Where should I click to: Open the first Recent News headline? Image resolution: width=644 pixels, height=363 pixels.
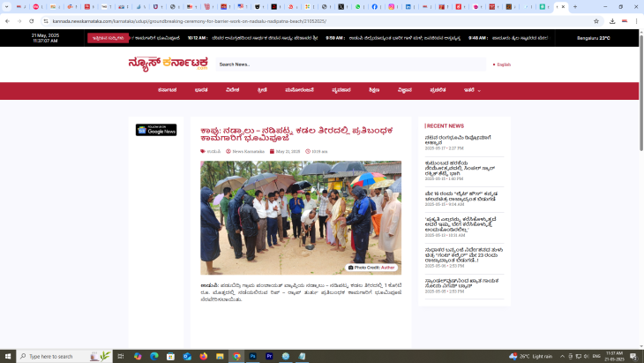tap(457, 140)
